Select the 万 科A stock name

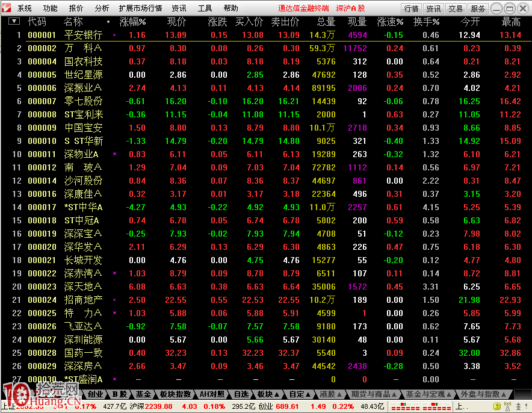[83, 48]
